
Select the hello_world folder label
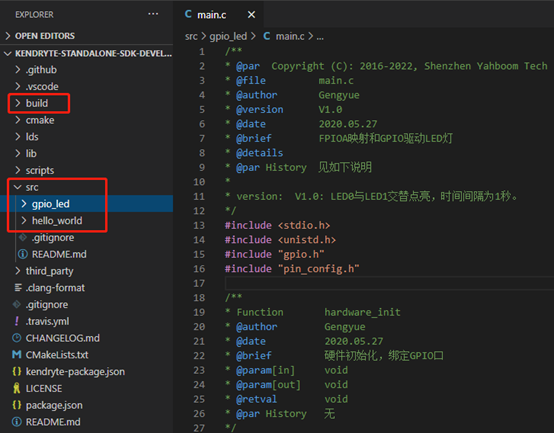click(57, 221)
